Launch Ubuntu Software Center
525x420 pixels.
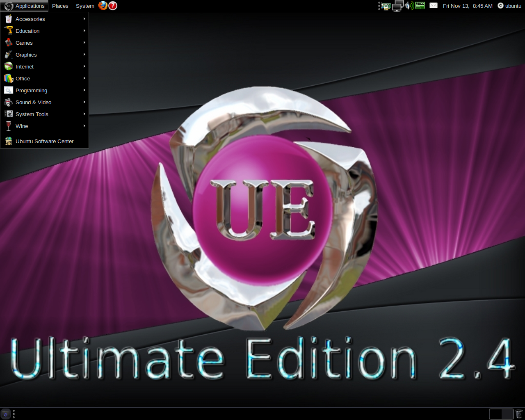click(45, 141)
